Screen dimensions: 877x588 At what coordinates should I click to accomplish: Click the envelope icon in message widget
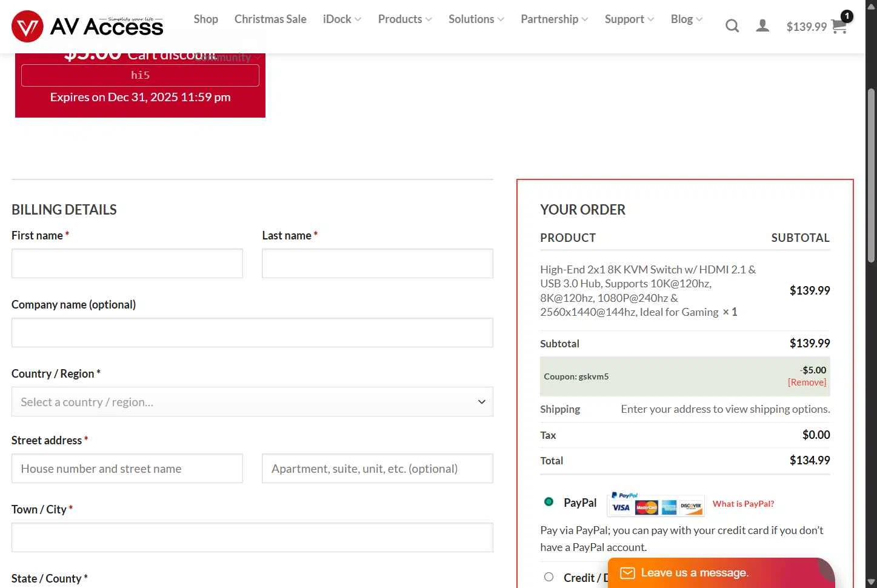[x=627, y=573]
